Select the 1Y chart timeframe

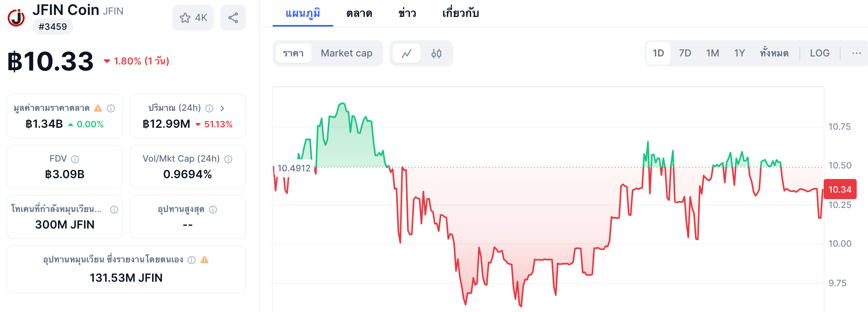(x=739, y=53)
